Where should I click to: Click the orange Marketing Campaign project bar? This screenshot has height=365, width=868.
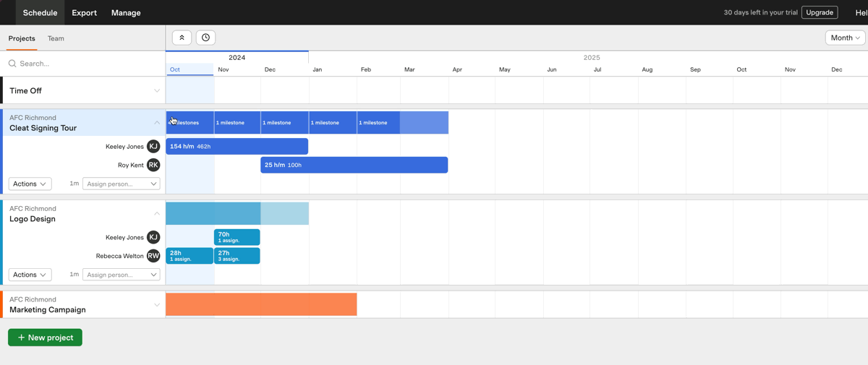tap(261, 304)
